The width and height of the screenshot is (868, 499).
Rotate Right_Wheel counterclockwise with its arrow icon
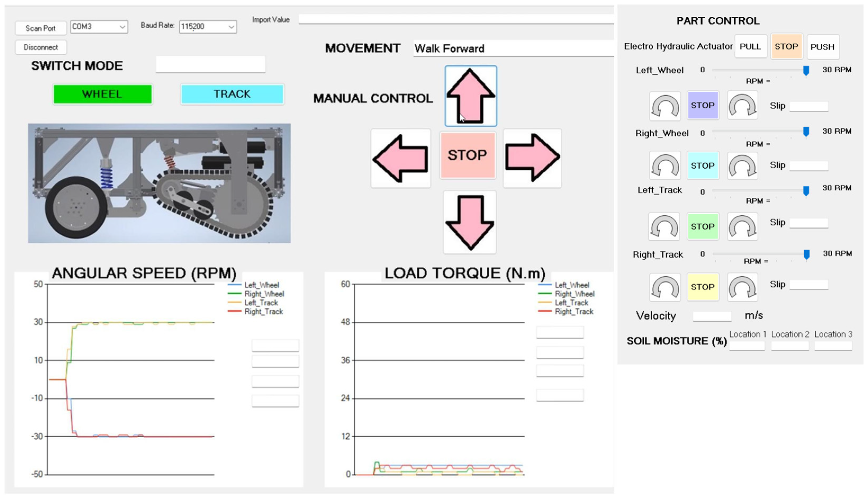(x=664, y=166)
